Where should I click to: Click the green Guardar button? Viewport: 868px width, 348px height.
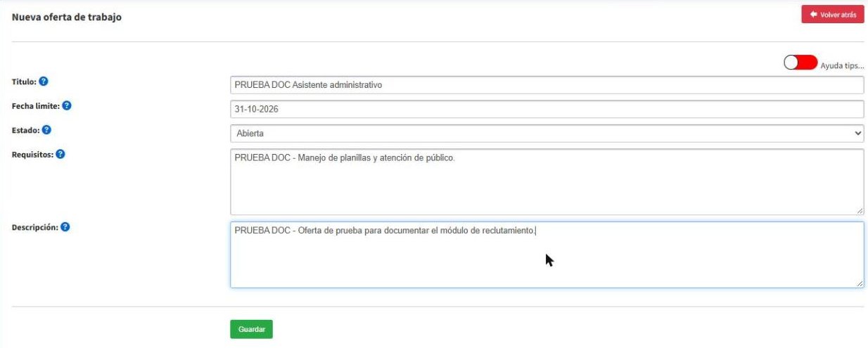251,329
